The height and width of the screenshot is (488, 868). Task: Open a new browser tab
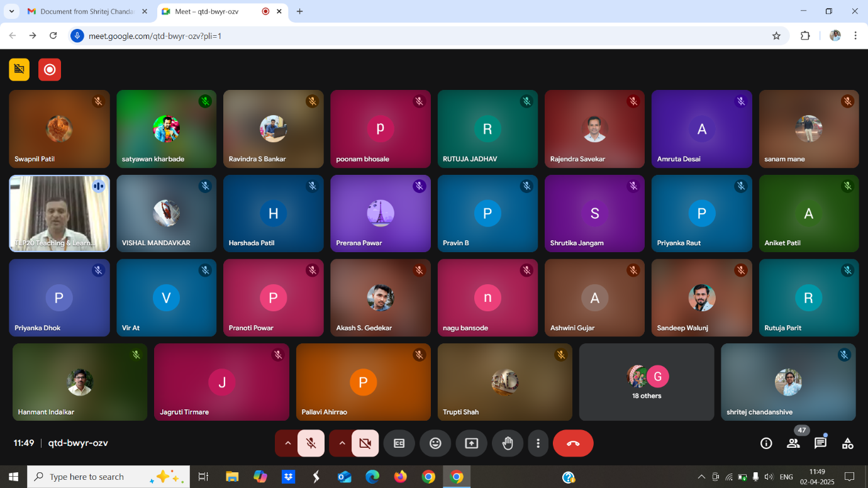tap(299, 11)
